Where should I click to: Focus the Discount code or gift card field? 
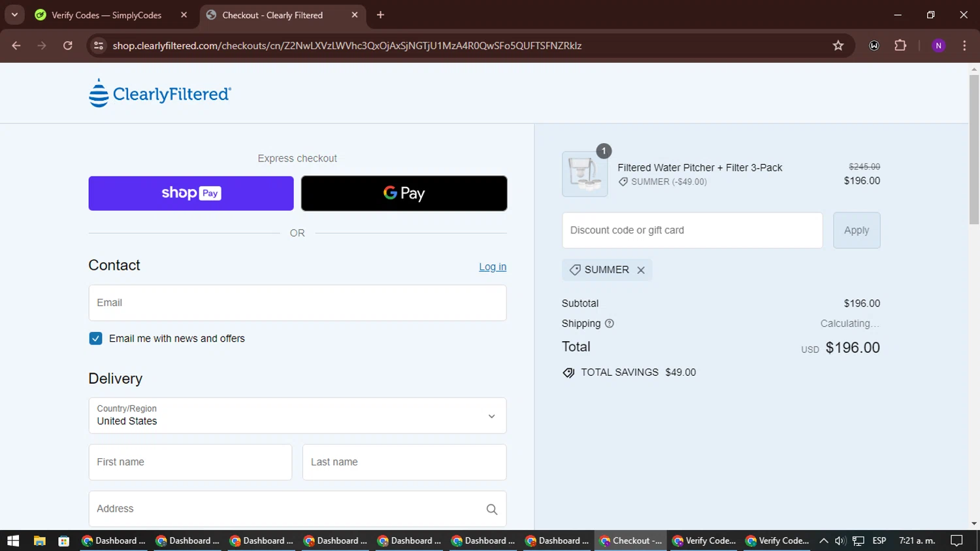pos(692,230)
